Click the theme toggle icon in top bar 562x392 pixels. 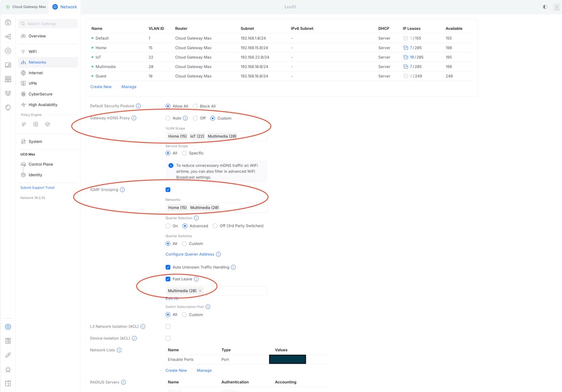pos(545,7)
